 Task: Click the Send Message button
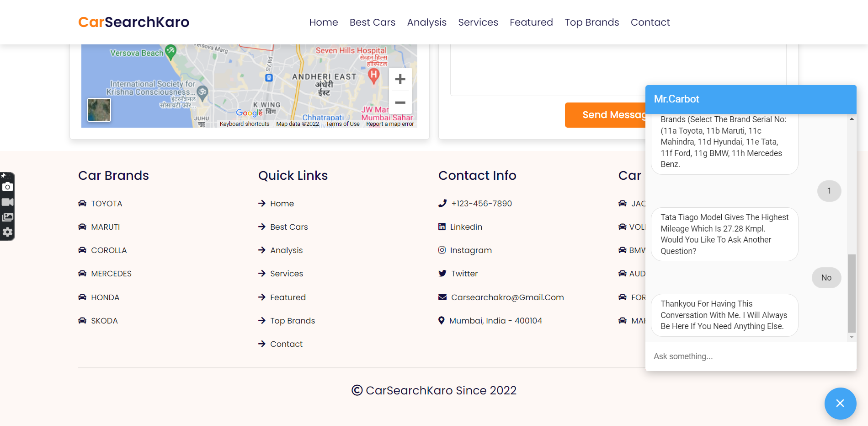coord(606,115)
